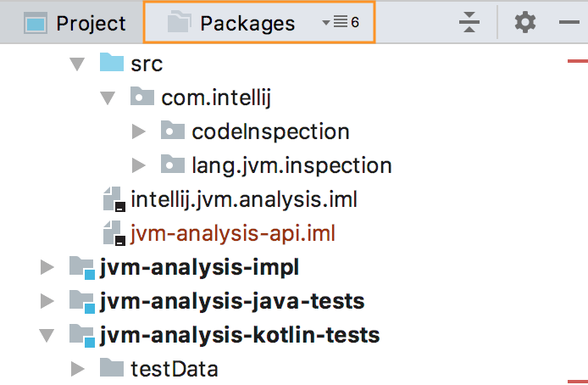
Task: Select the jvm-analysis-kotlin-tests module label
Action: pos(239,334)
